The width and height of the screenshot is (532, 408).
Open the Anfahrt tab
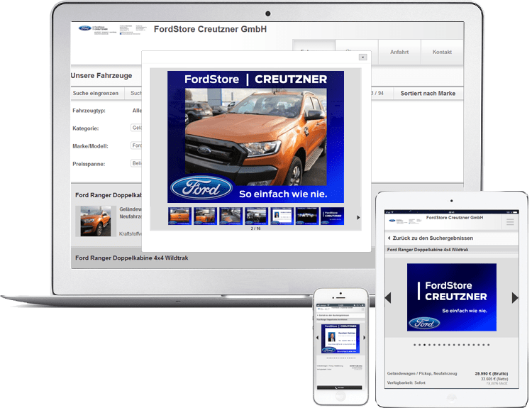[x=399, y=52]
